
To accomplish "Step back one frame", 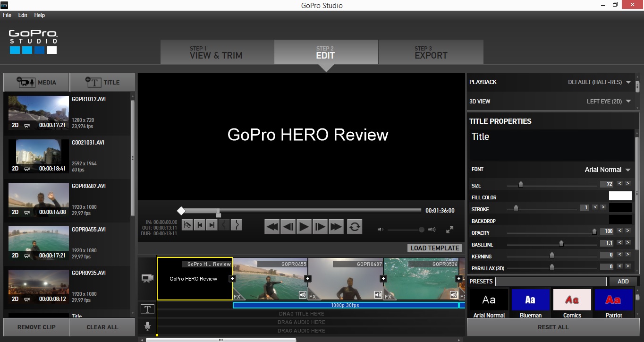I will (288, 227).
